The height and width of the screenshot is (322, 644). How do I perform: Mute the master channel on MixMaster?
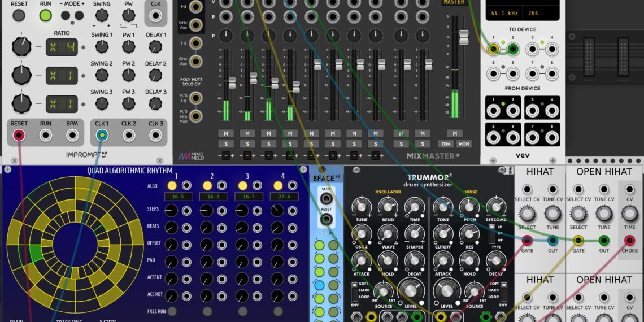(x=454, y=133)
